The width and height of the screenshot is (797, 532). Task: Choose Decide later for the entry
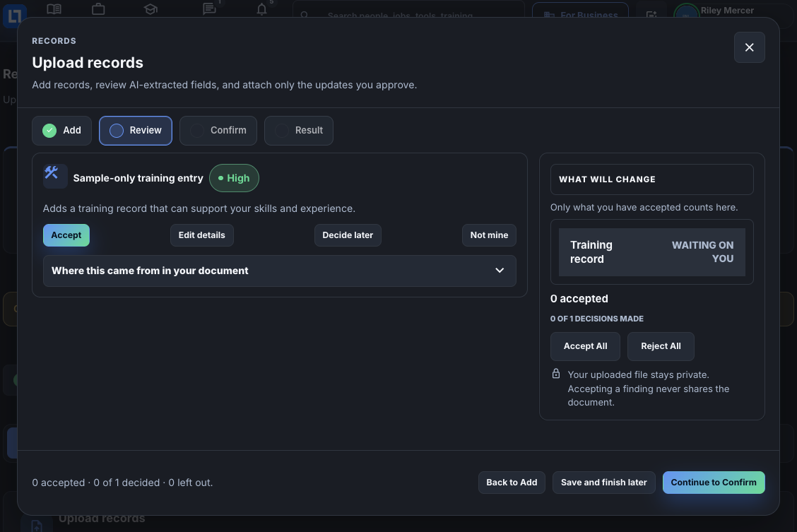pyautogui.click(x=348, y=235)
